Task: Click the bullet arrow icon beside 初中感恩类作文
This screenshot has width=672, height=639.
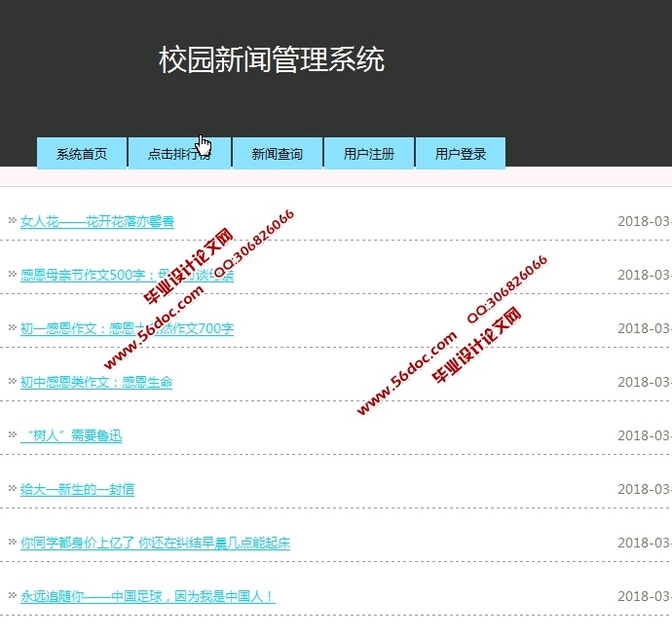Action: coord(12,382)
